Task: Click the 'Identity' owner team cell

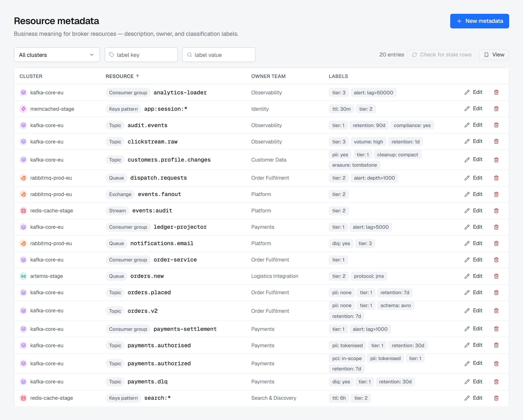Action: point(260,109)
